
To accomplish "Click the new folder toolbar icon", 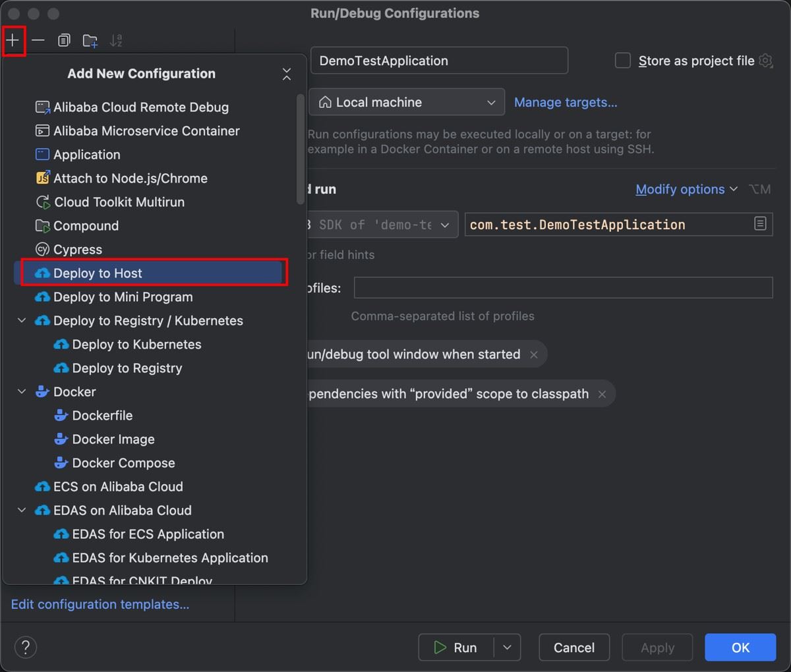I will (x=90, y=41).
